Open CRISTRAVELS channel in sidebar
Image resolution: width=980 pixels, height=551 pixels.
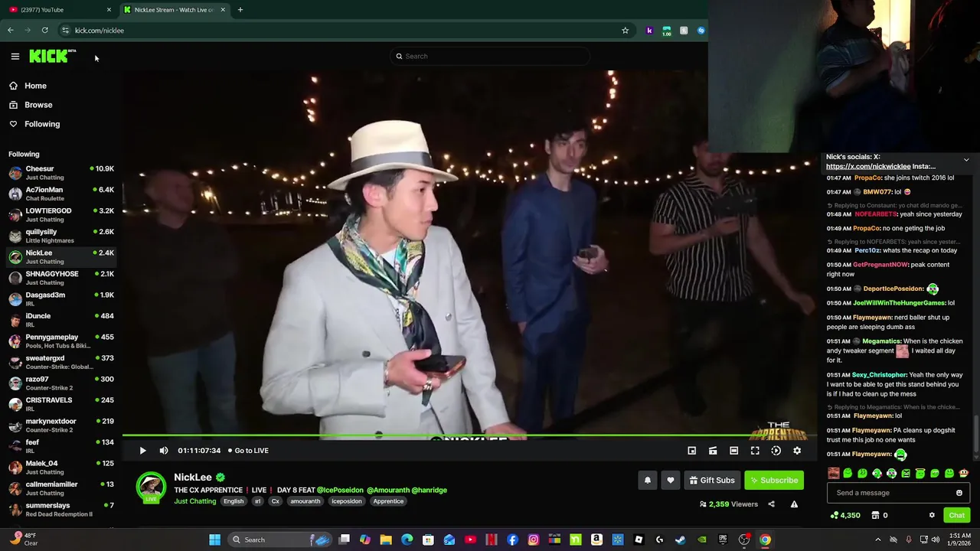tap(61, 404)
